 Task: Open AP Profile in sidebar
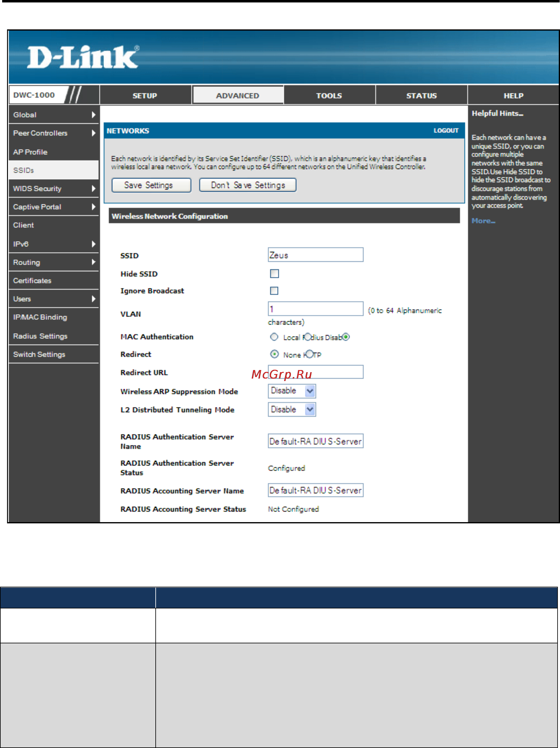tap(54, 152)
